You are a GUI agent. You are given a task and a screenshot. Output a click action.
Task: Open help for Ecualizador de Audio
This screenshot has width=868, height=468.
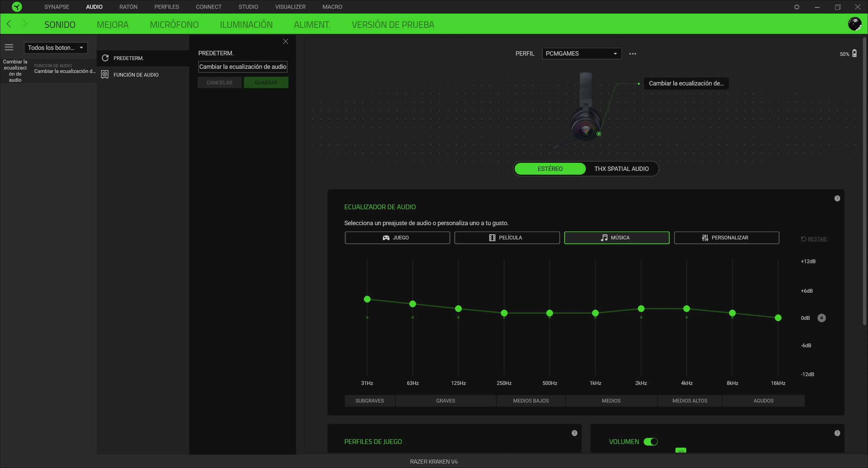click(x=837, y=198)
